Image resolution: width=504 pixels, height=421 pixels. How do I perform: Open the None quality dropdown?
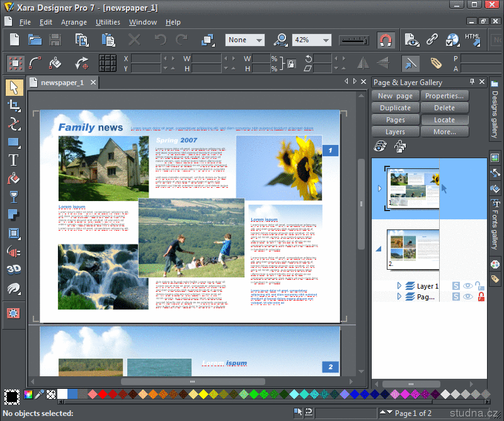click(x=259, y=40)
